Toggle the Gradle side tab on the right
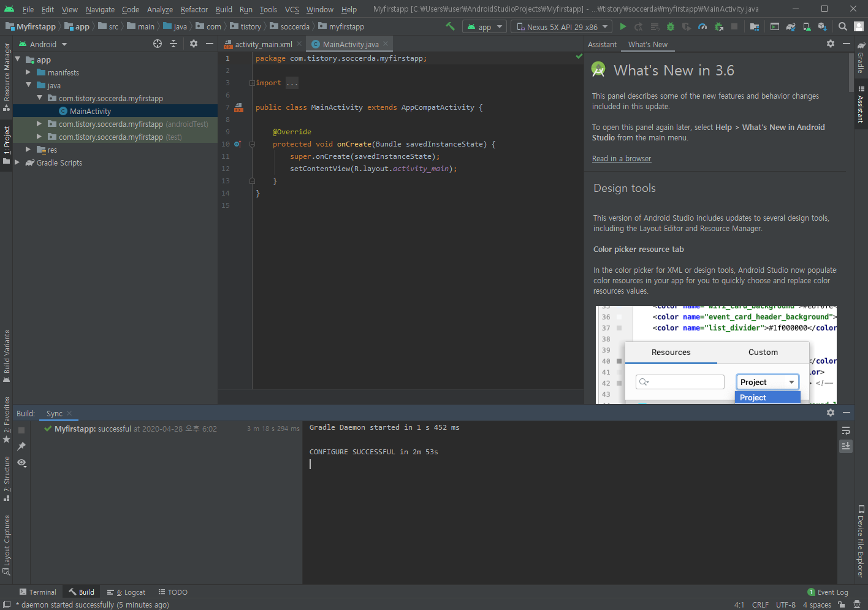The height and width of the screenshot is (610, 868). click(x=861, y=58)
